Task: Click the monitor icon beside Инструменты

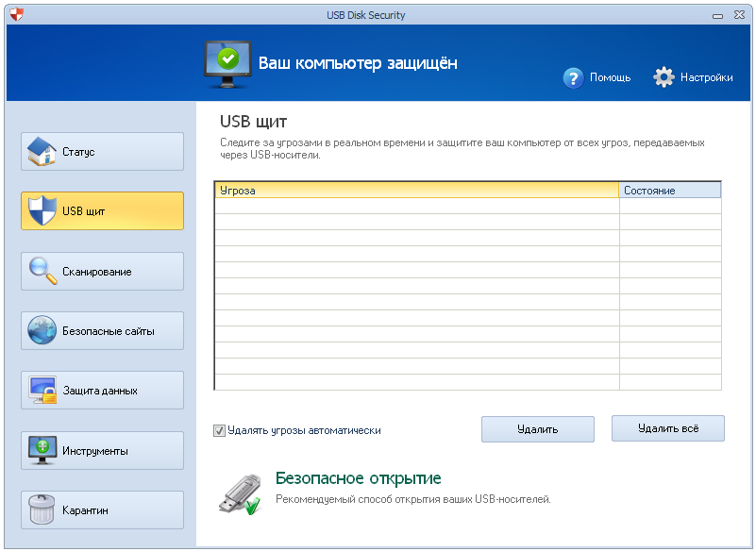Action: [42, 450]
